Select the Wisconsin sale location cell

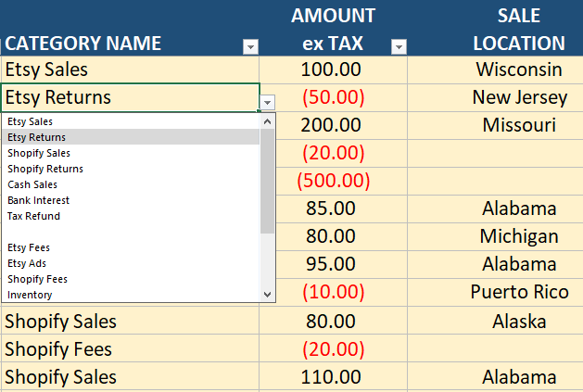click(x=495, y=70)
